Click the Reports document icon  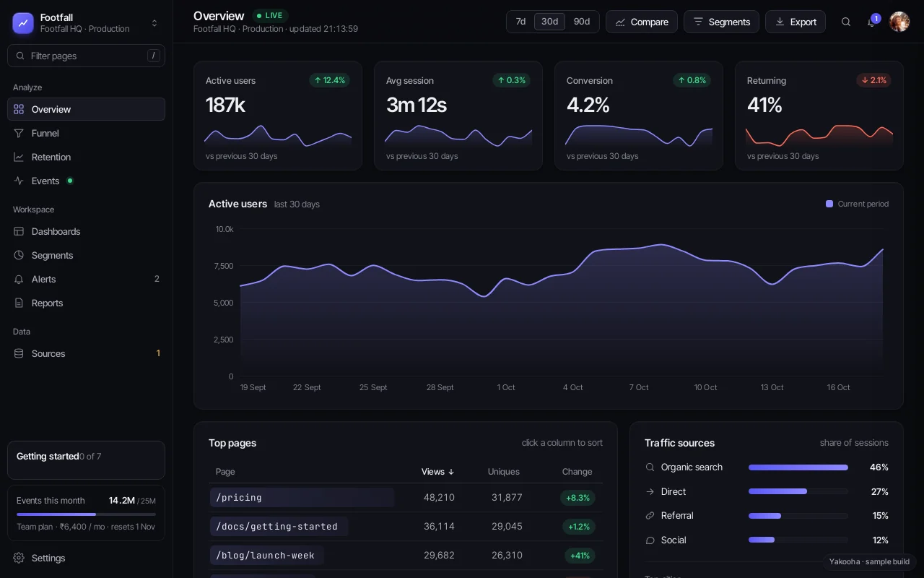point(19,303)
